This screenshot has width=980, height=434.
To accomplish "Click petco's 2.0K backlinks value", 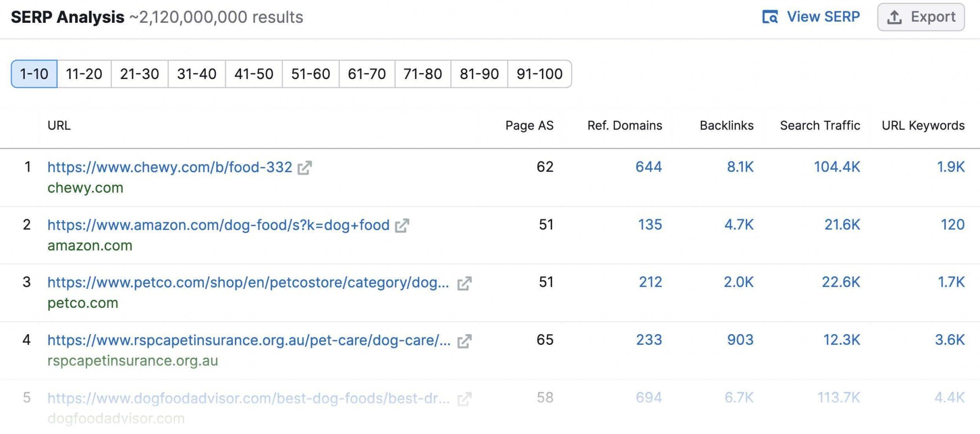I will [x=738, y=282].
